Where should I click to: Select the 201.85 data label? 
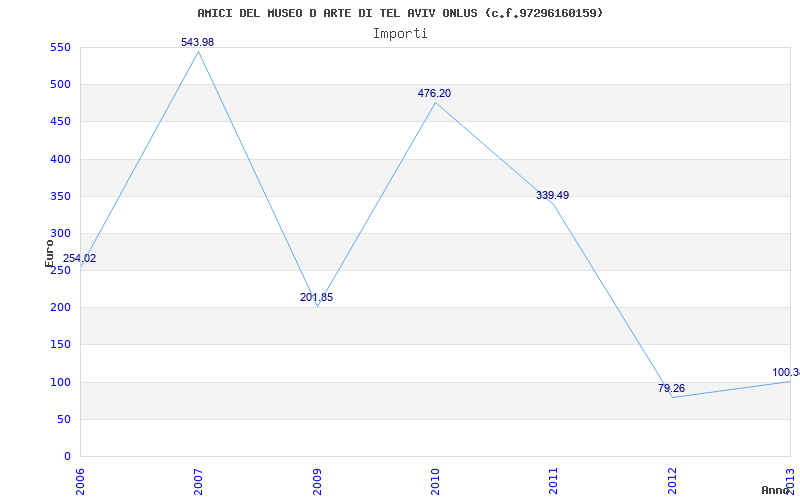point(316,297)
